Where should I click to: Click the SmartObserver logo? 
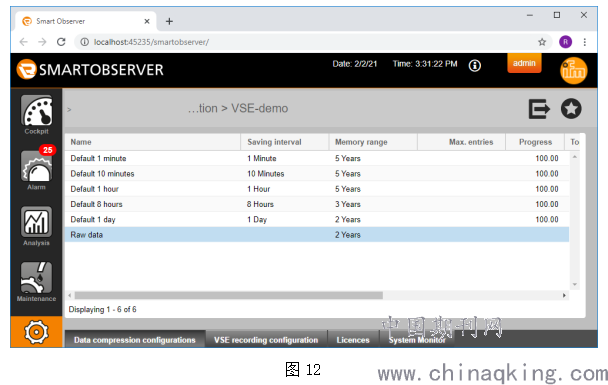click(90, 70)
